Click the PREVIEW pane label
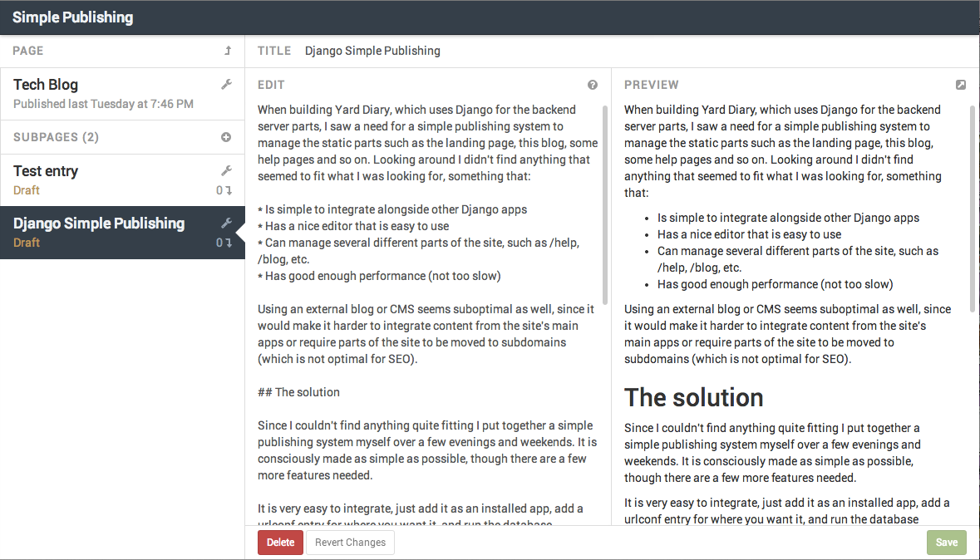Image resolution: width=980 pixels, height=560 pixels. click(x=651, y=85)
